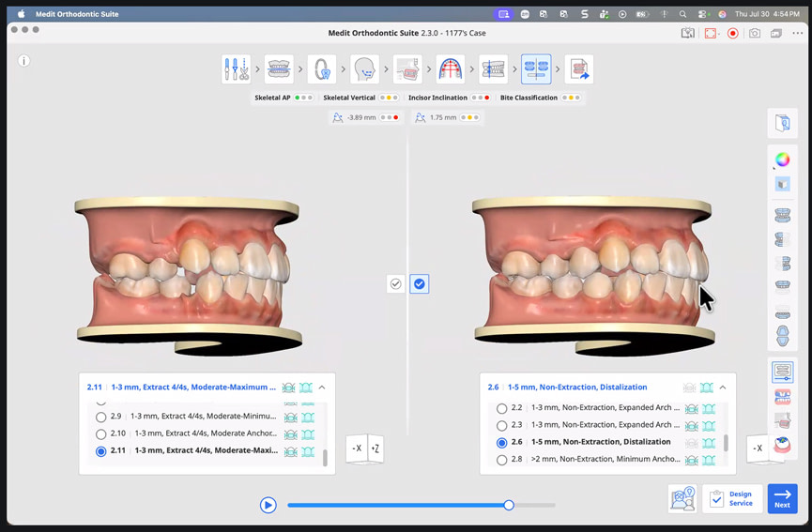Toggle the X-ray overlay display icon

click(783, 420)
